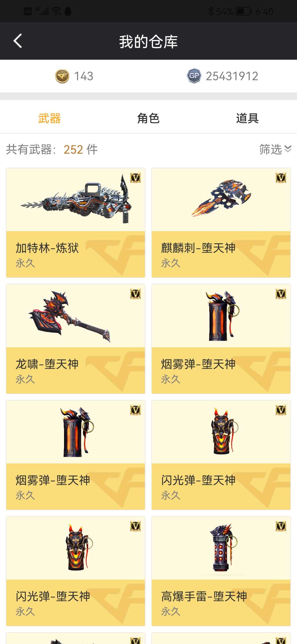Tap the 高爆手雷-堕天神 item name
Screen dimensions: 297x644
204,596
